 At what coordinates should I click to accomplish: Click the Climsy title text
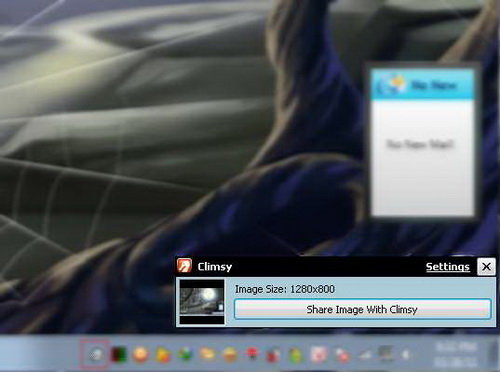(215, 267)
